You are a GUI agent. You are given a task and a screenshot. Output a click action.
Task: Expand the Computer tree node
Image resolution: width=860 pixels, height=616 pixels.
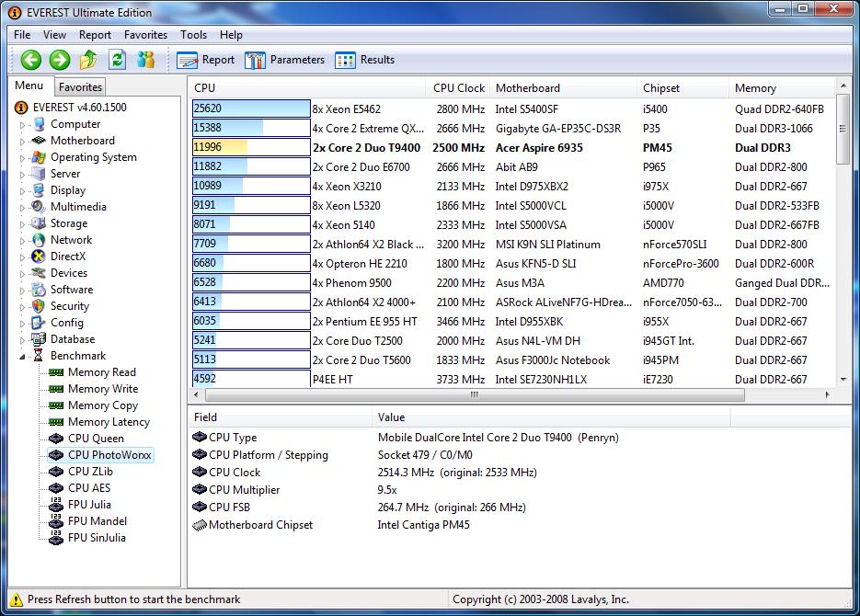(x=22, y=125)
